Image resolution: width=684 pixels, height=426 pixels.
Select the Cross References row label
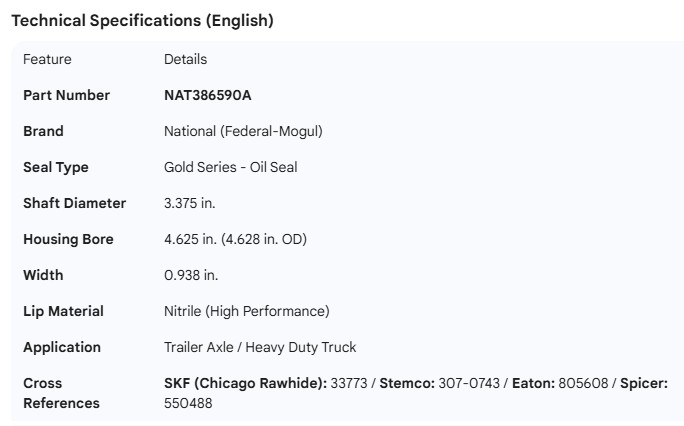(x=61, y=393)
